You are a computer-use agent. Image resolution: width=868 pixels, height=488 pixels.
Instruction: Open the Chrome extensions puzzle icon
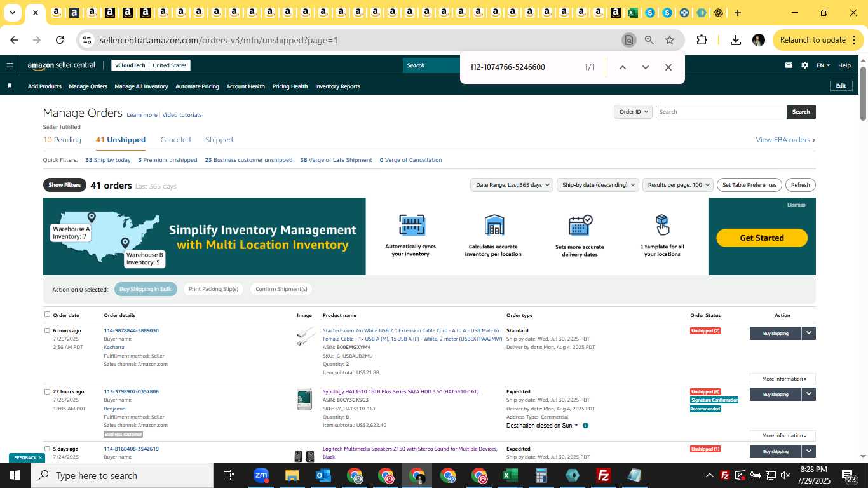pyautogui.click(x=702, y=40)
